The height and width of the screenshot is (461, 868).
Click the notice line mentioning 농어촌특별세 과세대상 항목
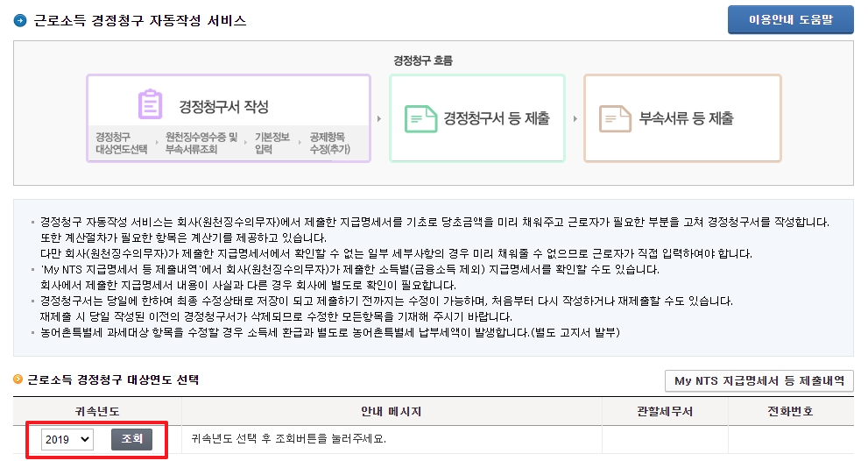click(330, 332)
